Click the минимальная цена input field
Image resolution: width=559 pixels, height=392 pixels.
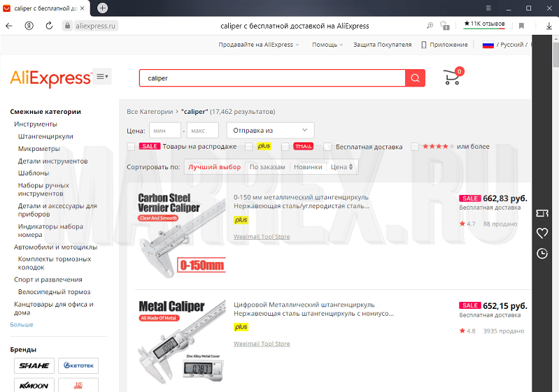point(165,130)
